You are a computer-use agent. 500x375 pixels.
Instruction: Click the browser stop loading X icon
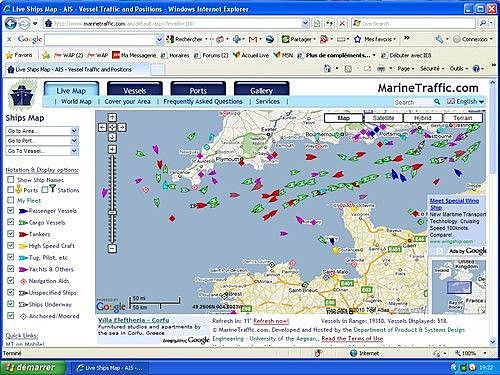pyautogui.click(x=342, y=23)
